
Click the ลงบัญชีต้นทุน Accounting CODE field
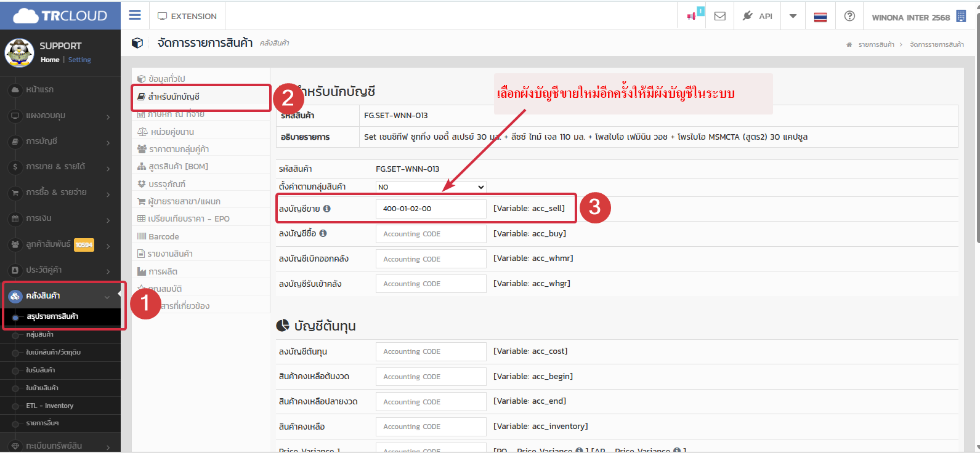click(431, 351)
